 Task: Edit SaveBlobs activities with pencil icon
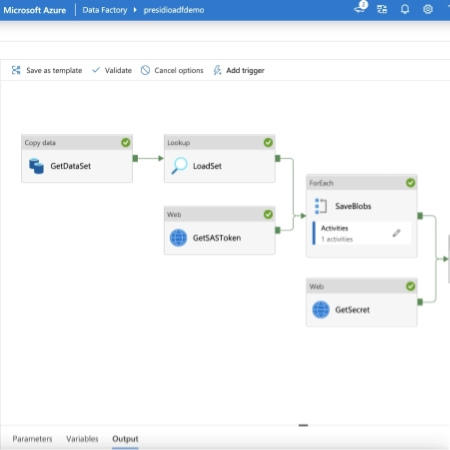tap(396, 233)
